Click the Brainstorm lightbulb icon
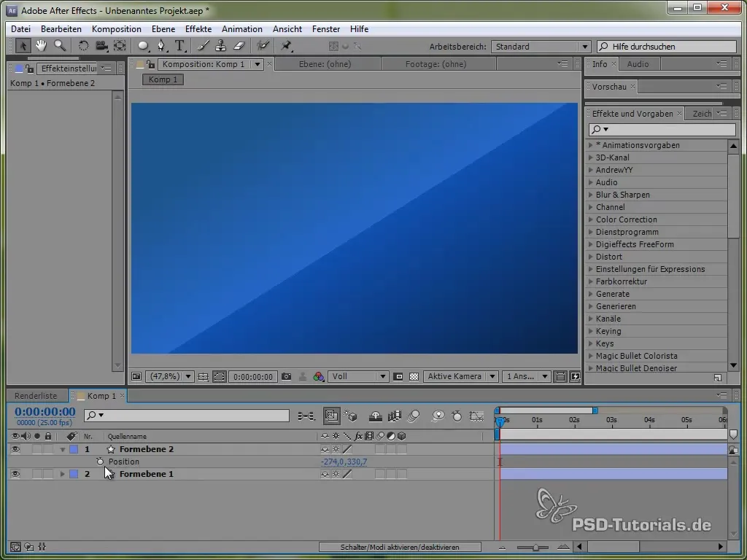Screen dimensions: 747x560 click(438, 416)
